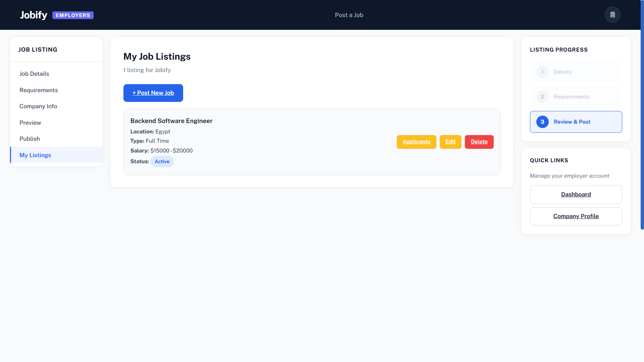Screen dimensions: 644x362
Task: Edit the Backend Software Engineer listing
Action: [x=450, y=142]
